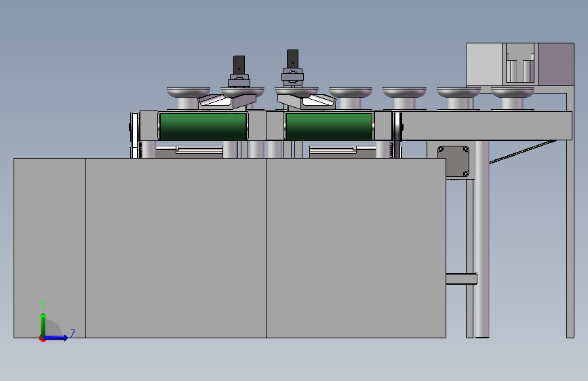588x381 pixels.
Task: Click the Z label of the triad
Action: [x=73, y=334]
